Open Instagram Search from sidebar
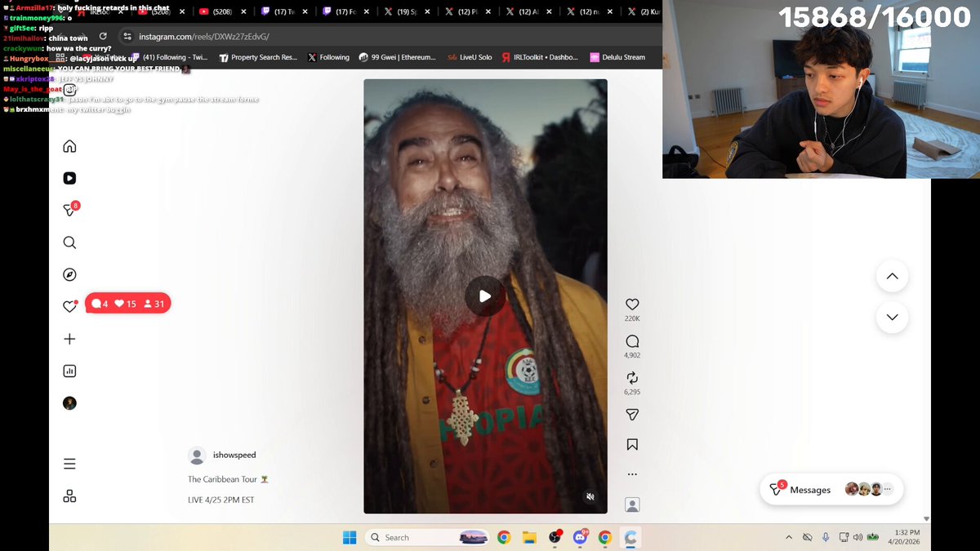 click(69, 242)
